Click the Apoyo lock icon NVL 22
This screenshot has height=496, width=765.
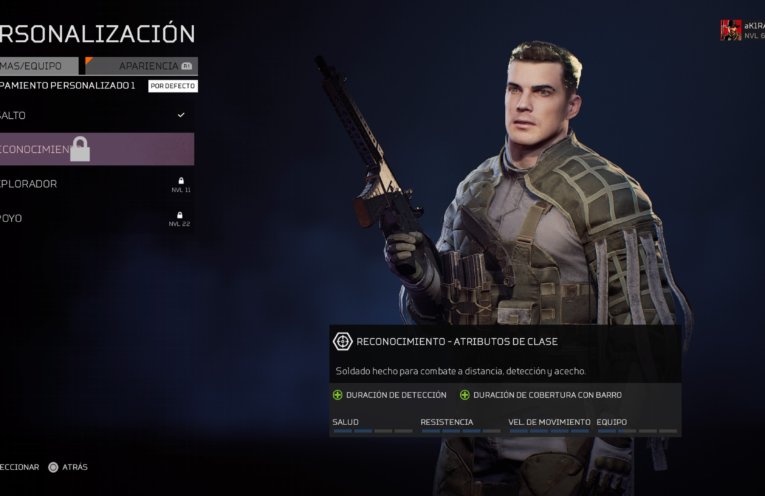(180, 215)
